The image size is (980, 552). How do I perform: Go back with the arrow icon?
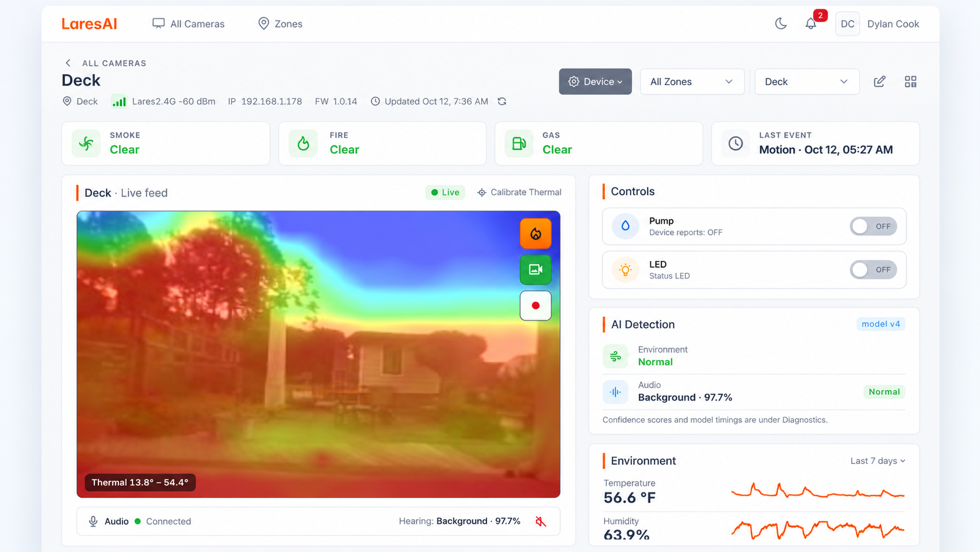(68, 63)
